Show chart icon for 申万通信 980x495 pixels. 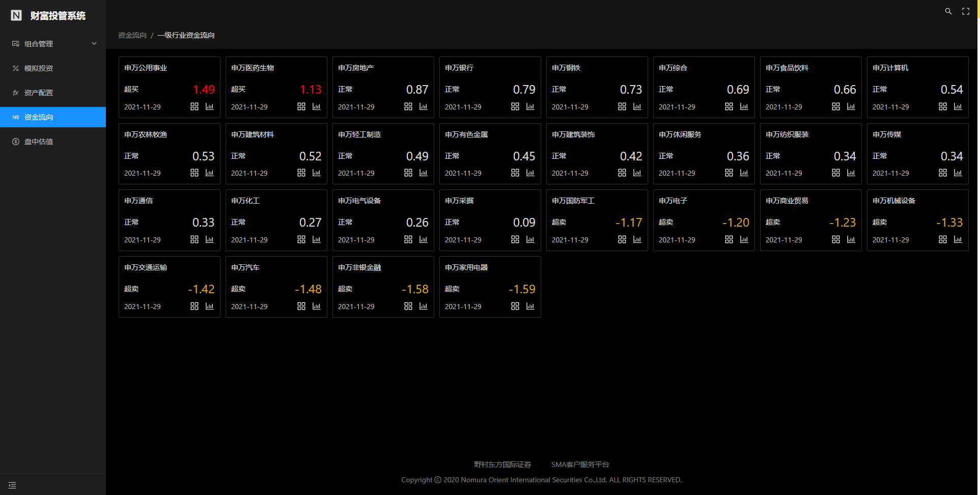tap(209, 239)
